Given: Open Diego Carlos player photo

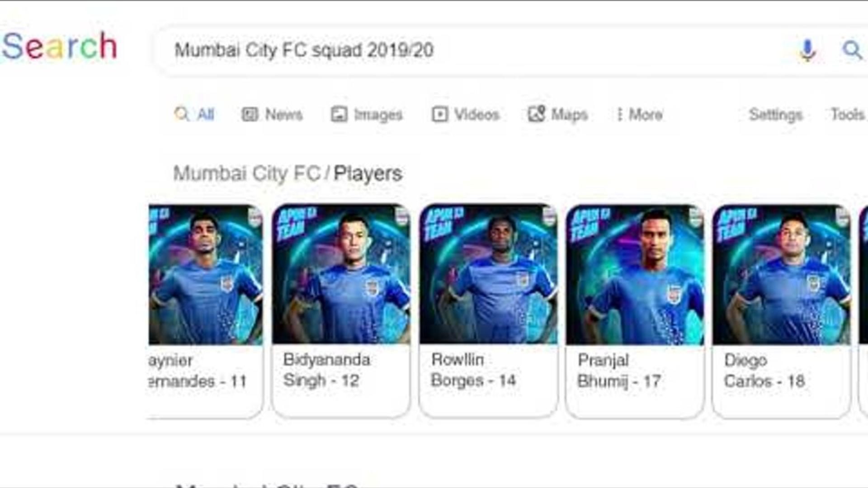Looking at the screenshot, I should tap(781, 274).
